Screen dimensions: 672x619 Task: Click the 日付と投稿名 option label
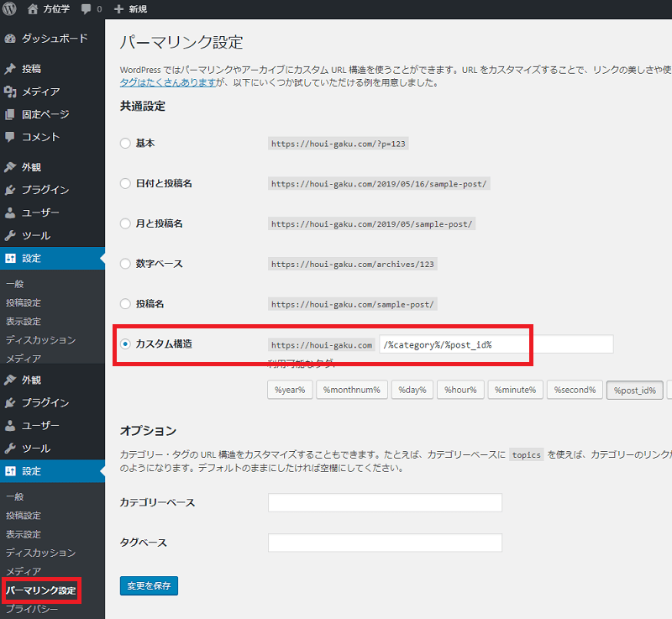(x=164, y=183)
